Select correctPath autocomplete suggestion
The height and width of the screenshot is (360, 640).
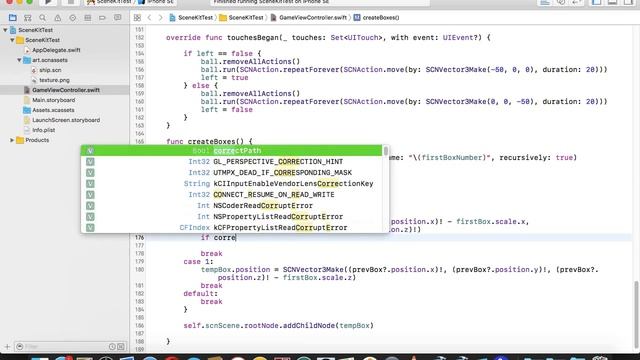(x=231, y=151)
